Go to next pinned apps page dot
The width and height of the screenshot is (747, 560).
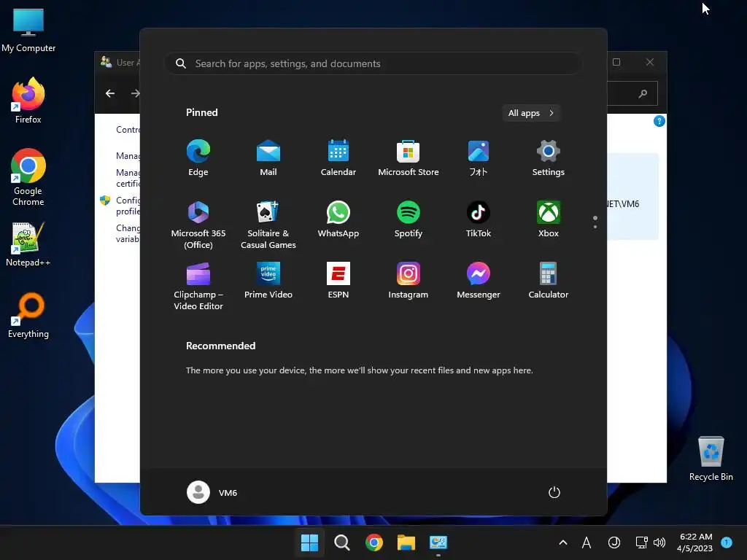(595, 227)
